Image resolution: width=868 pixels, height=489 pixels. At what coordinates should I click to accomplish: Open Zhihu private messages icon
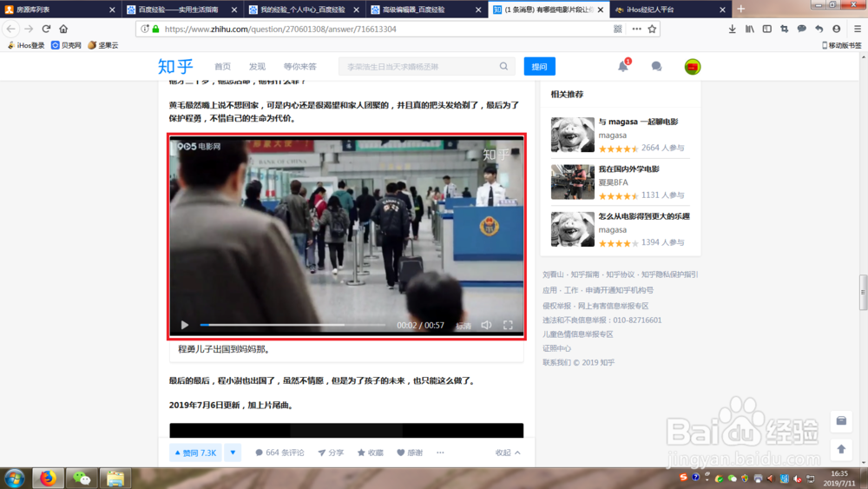coord(656,67)
